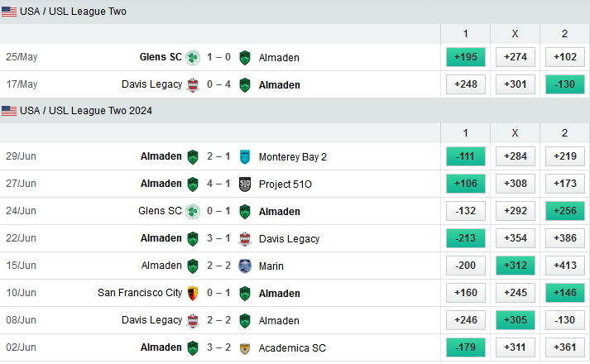Screen dimensions: 590x364
Task: Select +195 home odds for Glens SC
Action: [465, 57]
